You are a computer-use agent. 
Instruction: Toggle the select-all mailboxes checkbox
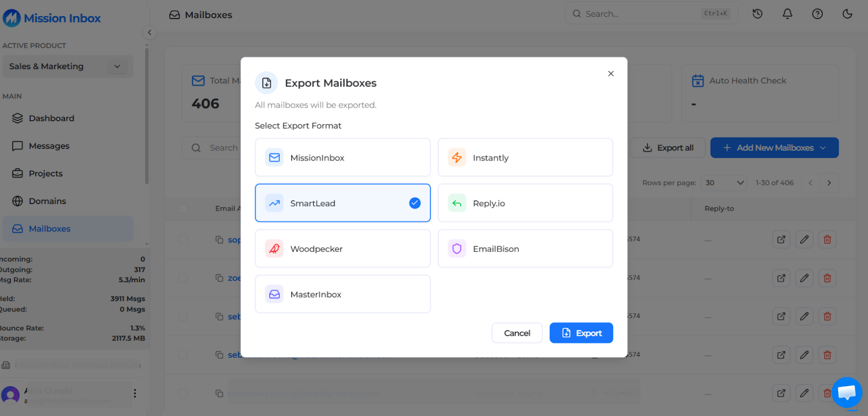[183, 208]
